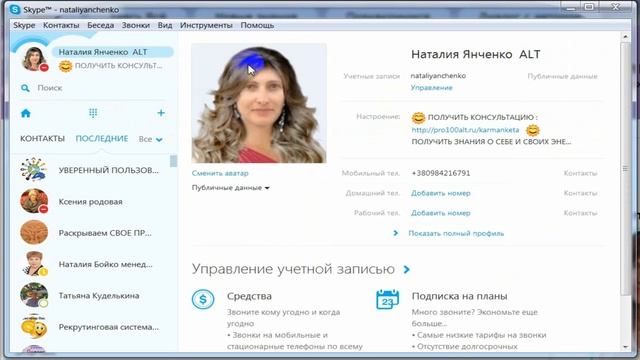Viewport: 640px width, 360px height.
Task: Click Добавить номер for Рабочий тел.
Action: [441, 213]
